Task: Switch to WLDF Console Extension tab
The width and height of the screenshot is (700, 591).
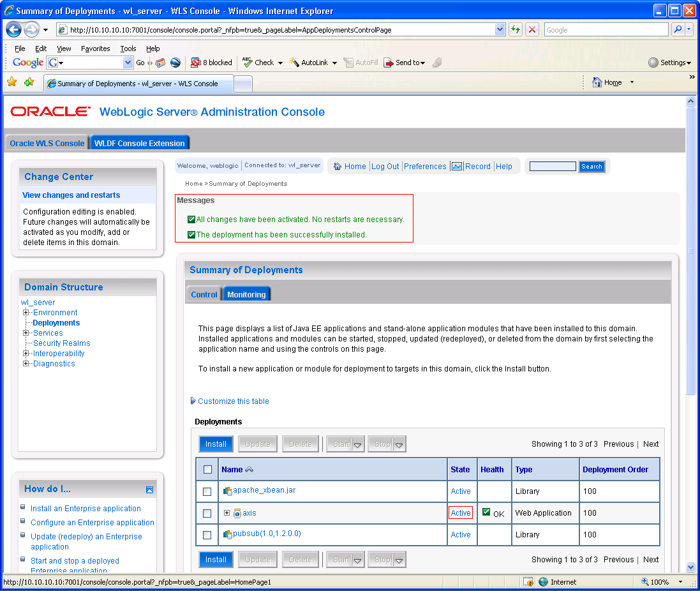Action: click(x=140, y=144)
